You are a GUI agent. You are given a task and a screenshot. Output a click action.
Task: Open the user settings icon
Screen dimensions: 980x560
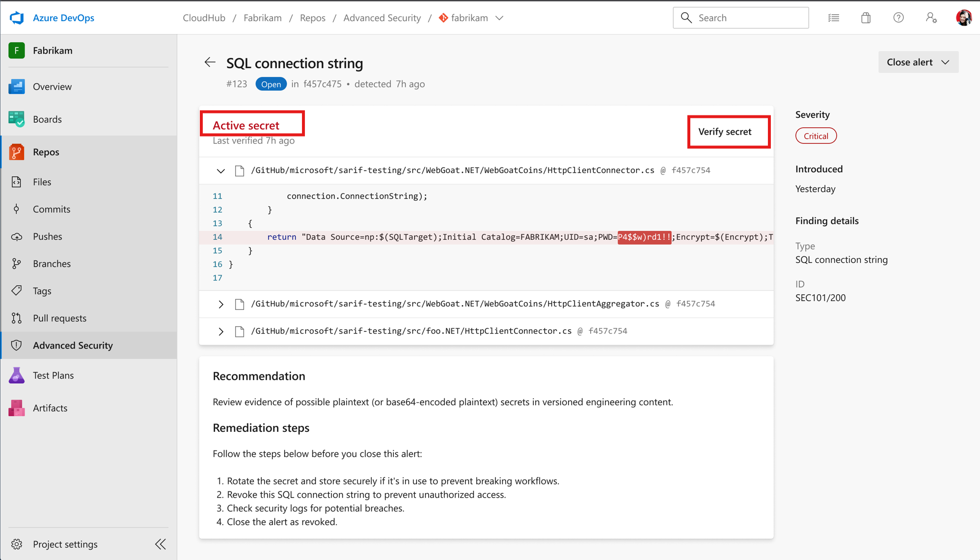pyautogui.click(x=931, y=18)
